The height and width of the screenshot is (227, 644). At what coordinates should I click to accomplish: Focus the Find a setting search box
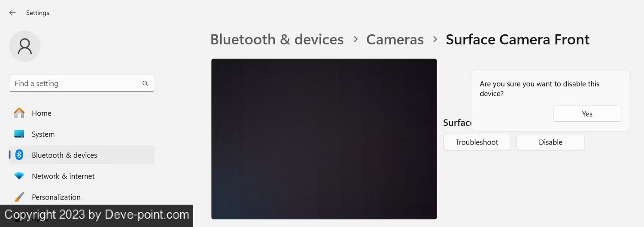[82, 83]
